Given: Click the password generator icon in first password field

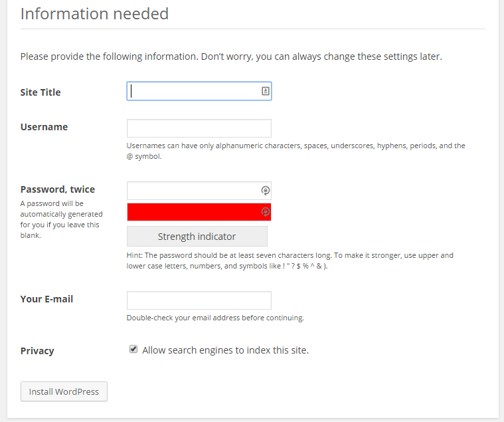Looking at the screenshot, I should pyautogui.click(x=265, y=191).
